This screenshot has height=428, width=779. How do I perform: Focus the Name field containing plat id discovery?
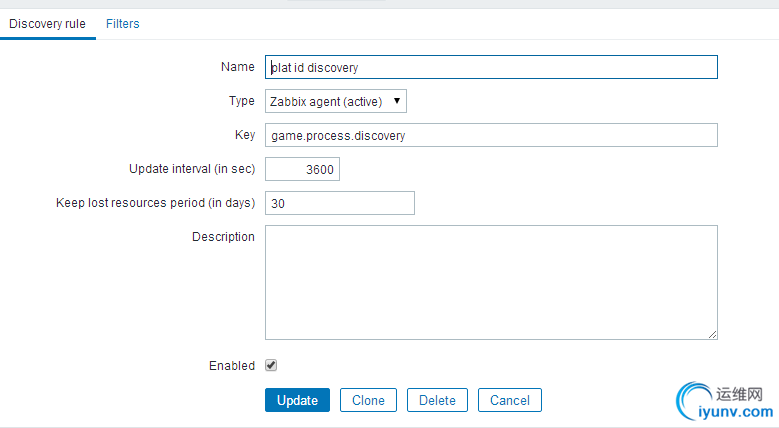pyautogui.click(x=491, y=67)
